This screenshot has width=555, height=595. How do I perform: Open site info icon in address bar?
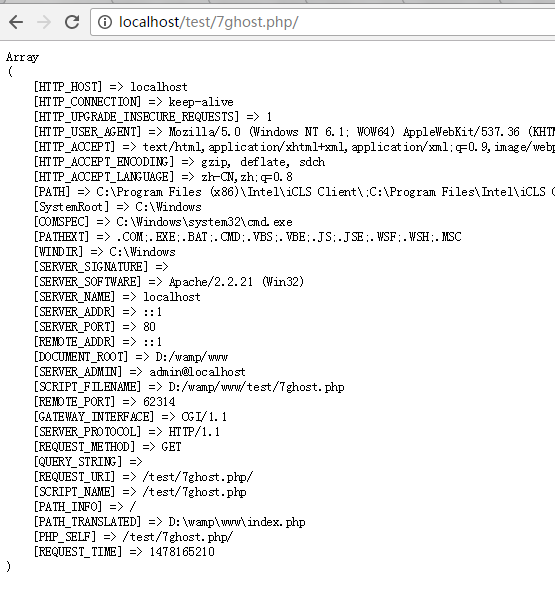(105, 22)
